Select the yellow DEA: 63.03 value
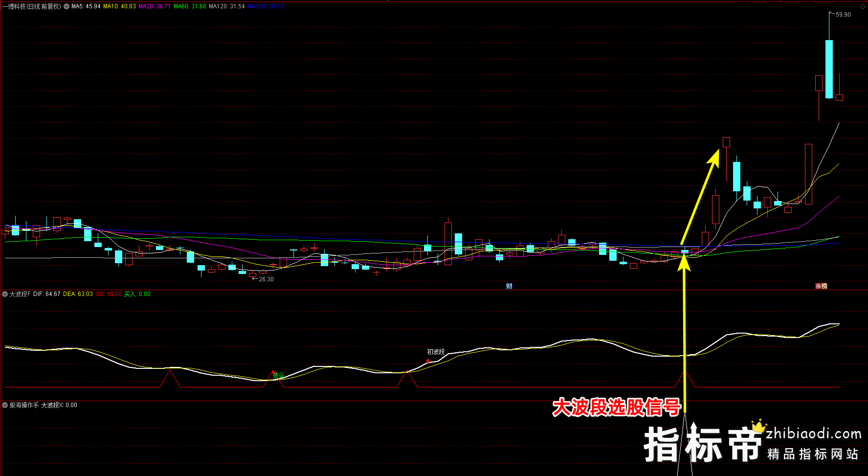Image resolution: width=868 pixels, height=476 pixels. [x=78, y=294]
